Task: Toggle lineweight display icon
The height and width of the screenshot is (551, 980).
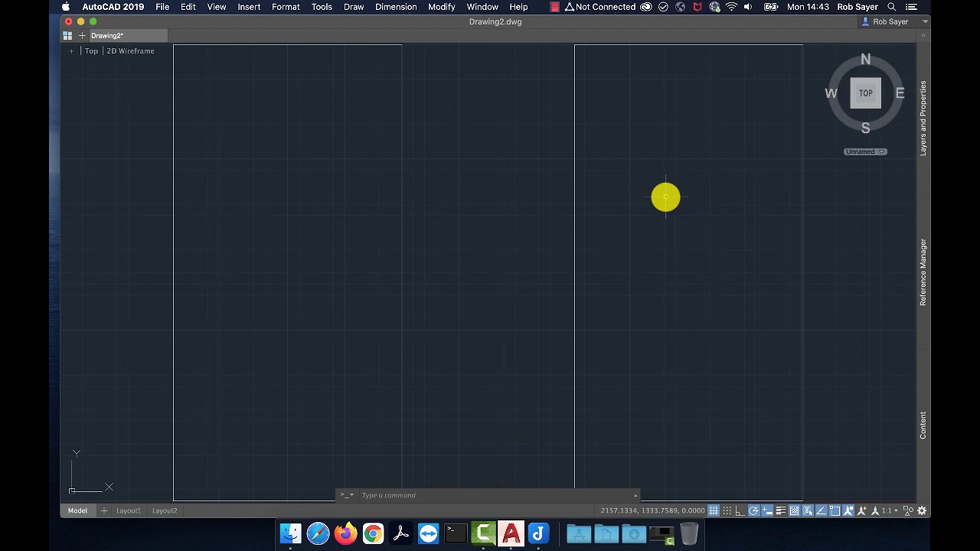Action: point(781,510)
